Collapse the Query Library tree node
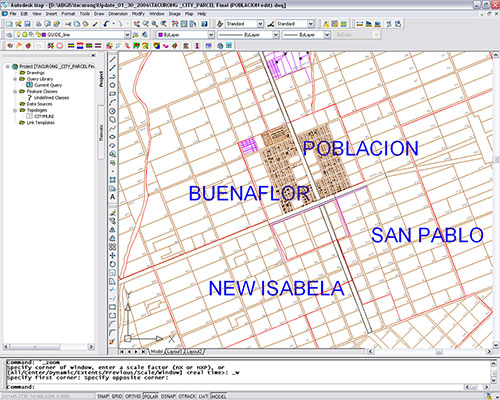500x400 pixels. (15, 79)
